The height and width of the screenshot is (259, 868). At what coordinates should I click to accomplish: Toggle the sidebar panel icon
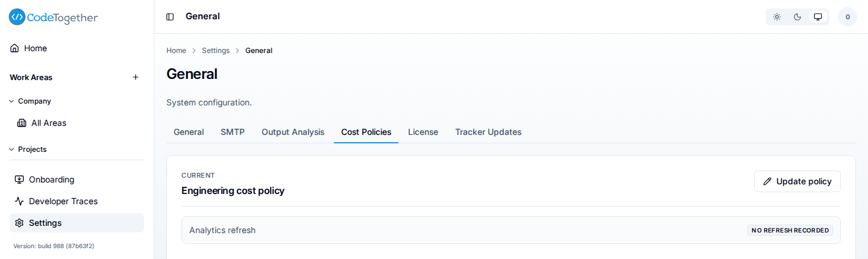170,17
